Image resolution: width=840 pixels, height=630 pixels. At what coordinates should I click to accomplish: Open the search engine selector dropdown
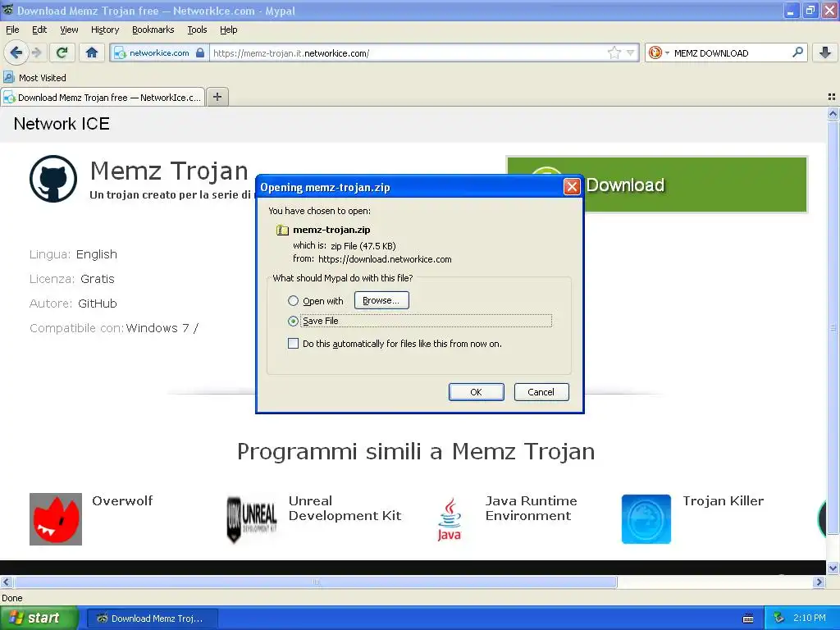click(659, 52)
